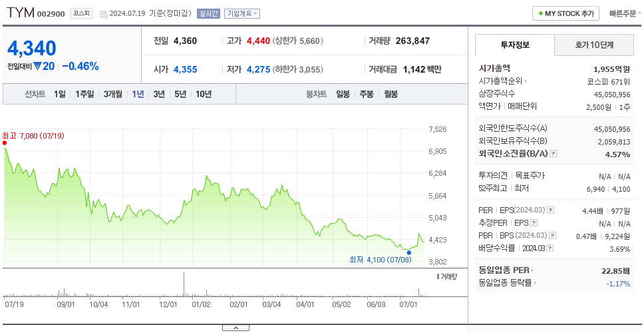Click the 동일업종 PER link
644x333 pixels.
(x=504, y=270)
